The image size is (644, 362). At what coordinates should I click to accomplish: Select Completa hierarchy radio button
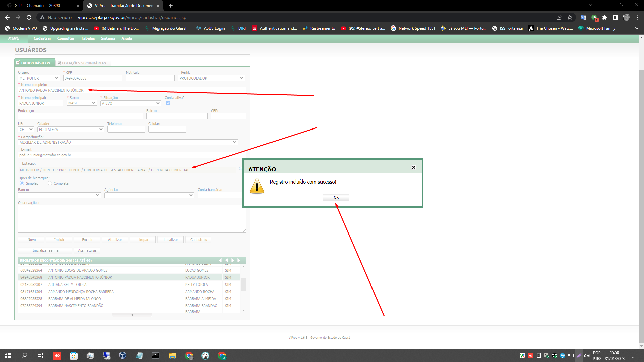coord(50,183)
